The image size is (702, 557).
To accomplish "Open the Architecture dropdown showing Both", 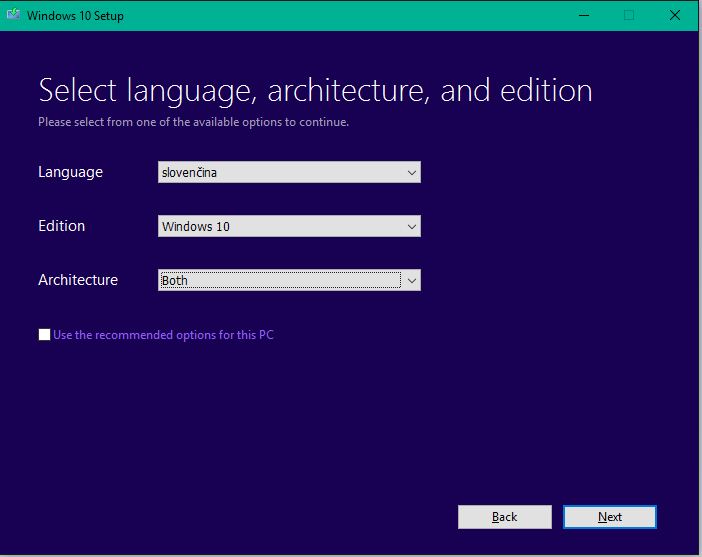I will [x=289, y=280].
